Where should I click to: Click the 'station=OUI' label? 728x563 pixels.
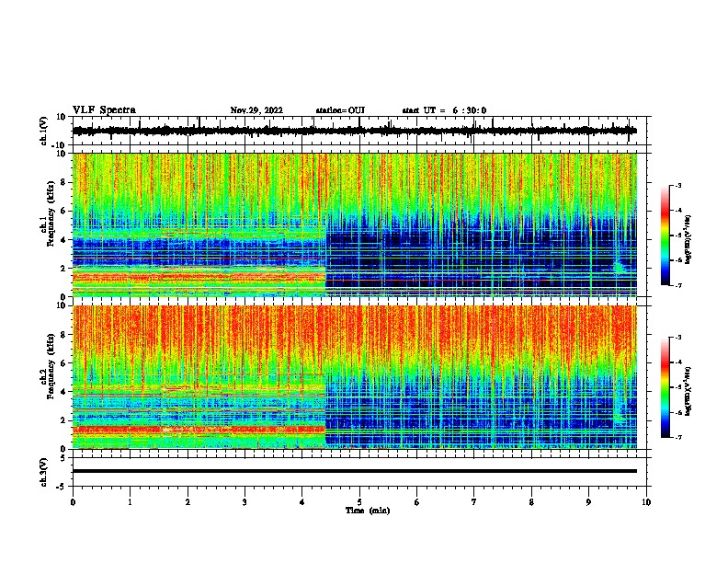pos(340,110)
